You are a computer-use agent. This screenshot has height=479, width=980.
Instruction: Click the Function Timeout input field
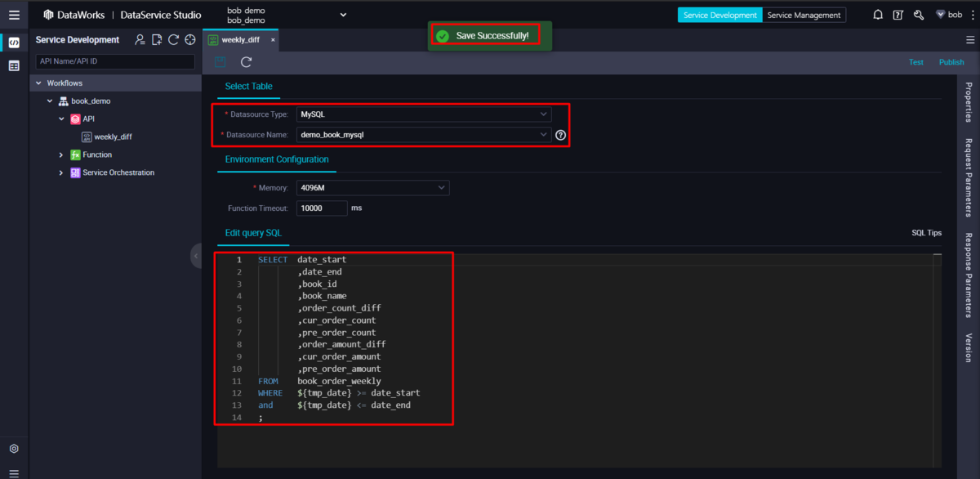click(322, 208)
